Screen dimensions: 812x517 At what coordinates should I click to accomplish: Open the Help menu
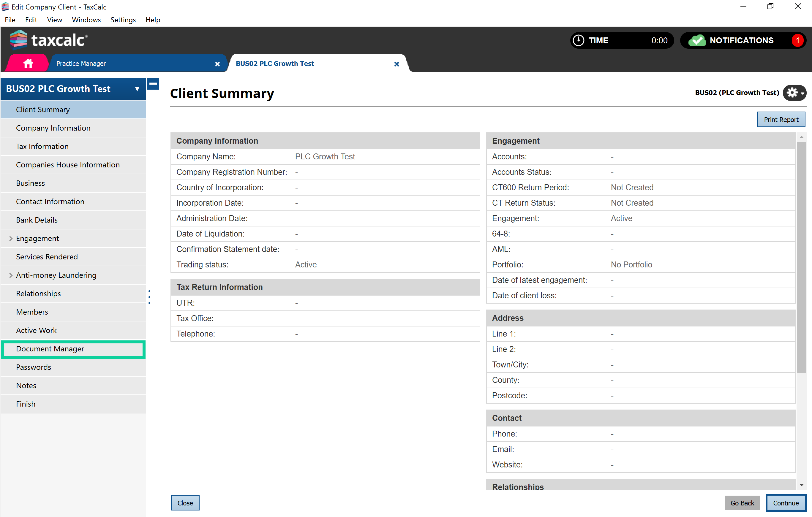[x=153, y=20]
